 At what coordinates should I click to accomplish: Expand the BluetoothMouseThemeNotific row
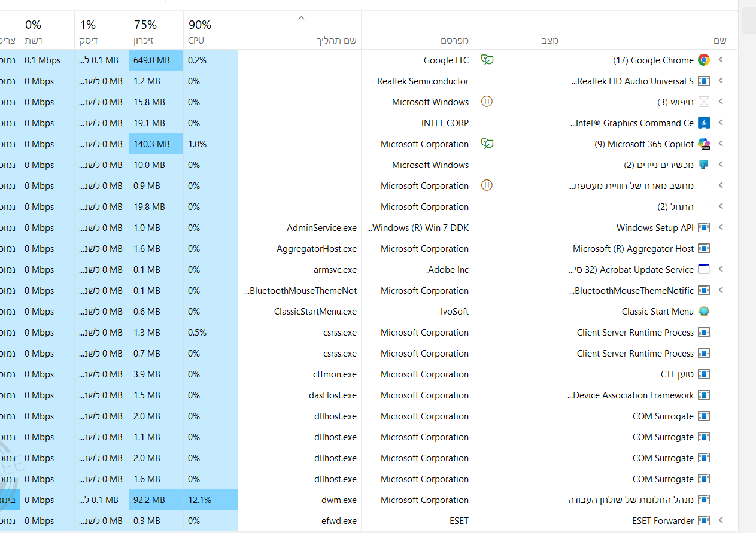click(x=721, y=290)
